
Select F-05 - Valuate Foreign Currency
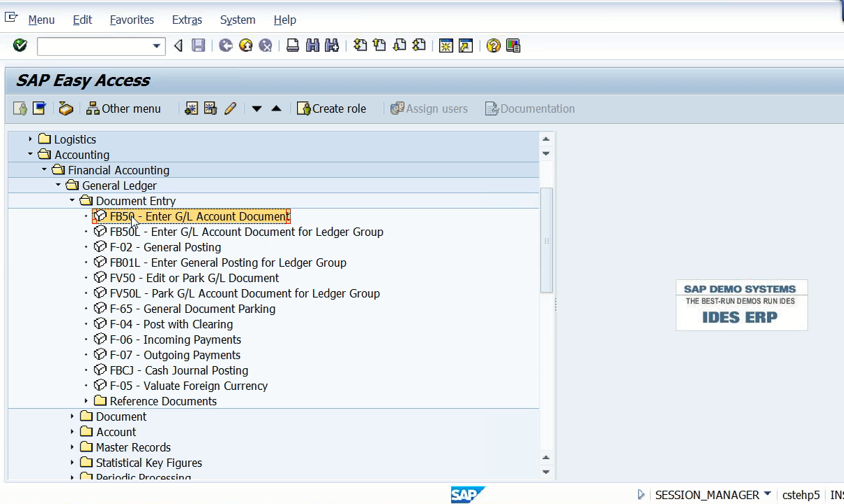pos(188,386)
